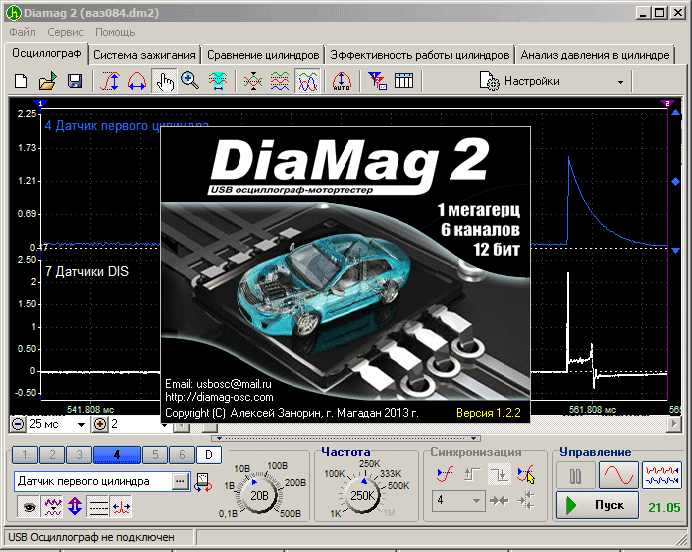Click arrows-to-dashed-line sync icon
This screenshot has height=552, width=692.
[x=526, y=501]
